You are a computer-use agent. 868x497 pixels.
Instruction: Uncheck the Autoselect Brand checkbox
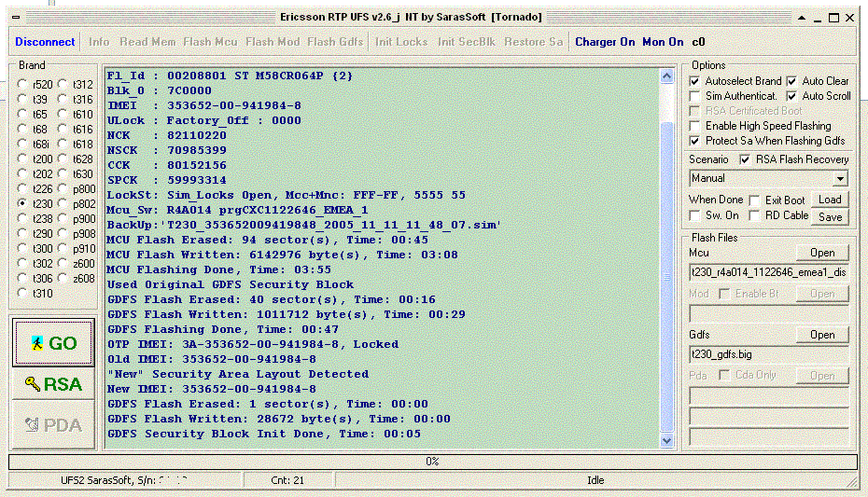click(x=694, y=81)
